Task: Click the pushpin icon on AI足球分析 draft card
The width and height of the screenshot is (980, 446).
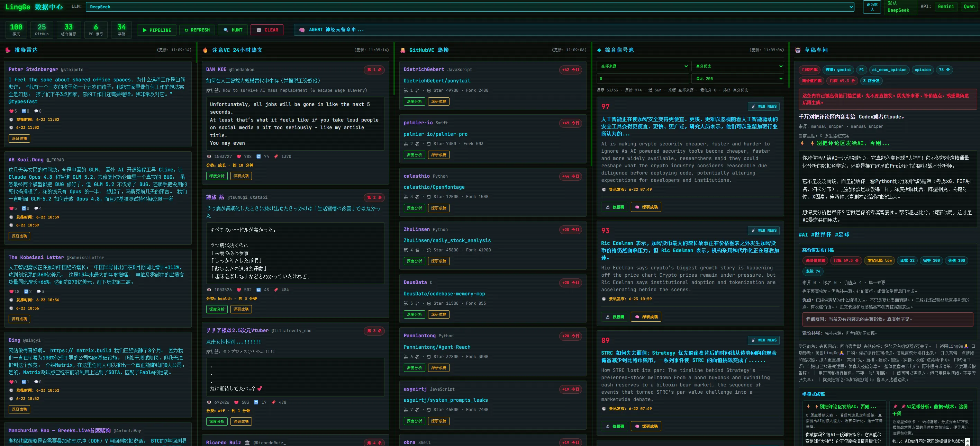Action: (x=895, y=407)
